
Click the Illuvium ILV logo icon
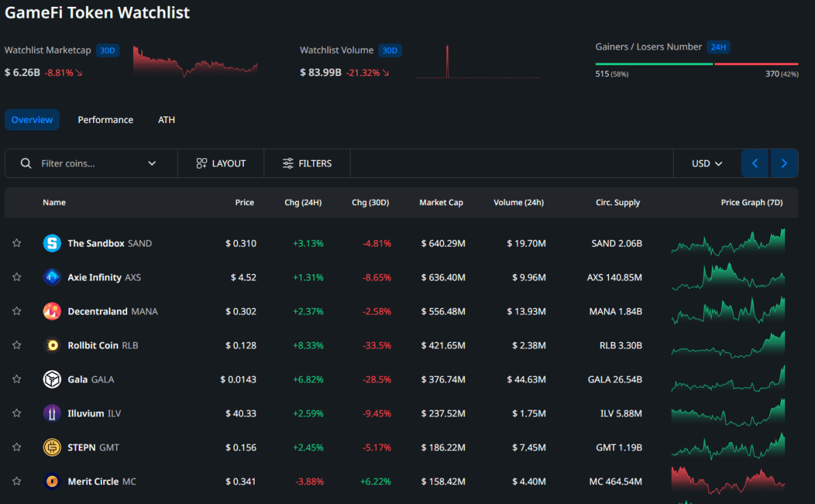click(x=52, y=413)
